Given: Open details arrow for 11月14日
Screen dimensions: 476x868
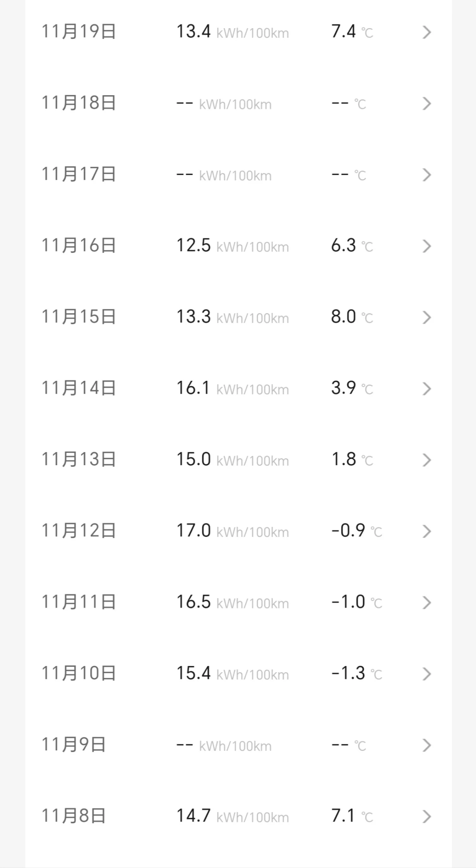Looking at the screenshot, I should (426, 389).
